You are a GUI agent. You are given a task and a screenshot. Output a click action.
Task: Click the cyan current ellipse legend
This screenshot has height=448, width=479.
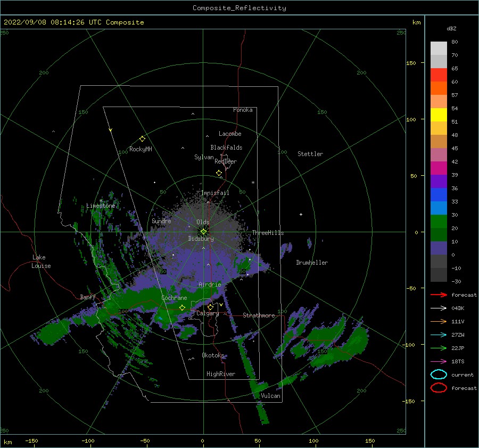439,374
